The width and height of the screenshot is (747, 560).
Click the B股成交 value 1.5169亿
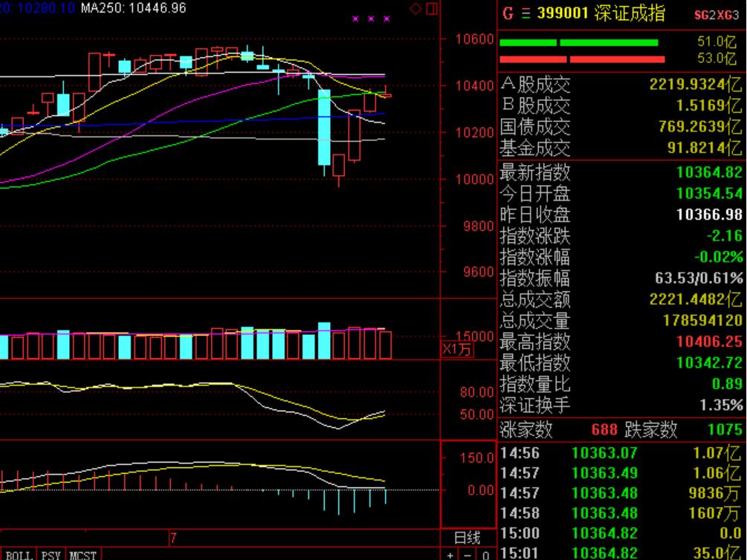pyautogui.click(x=709, y=105)
